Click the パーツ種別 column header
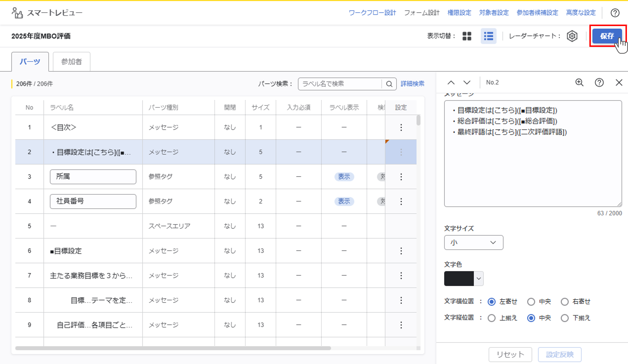The height and width of the screenshot is (364, 628). point(163,107)
